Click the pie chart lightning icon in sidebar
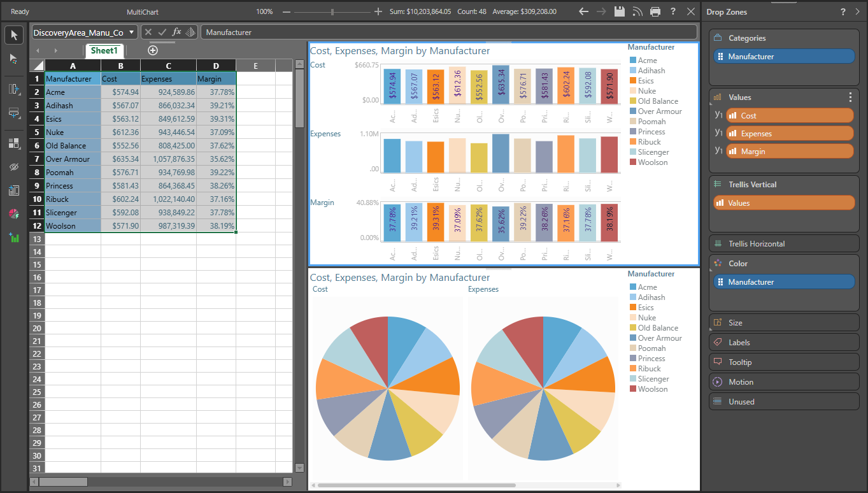868x493 pixels. 14,214
